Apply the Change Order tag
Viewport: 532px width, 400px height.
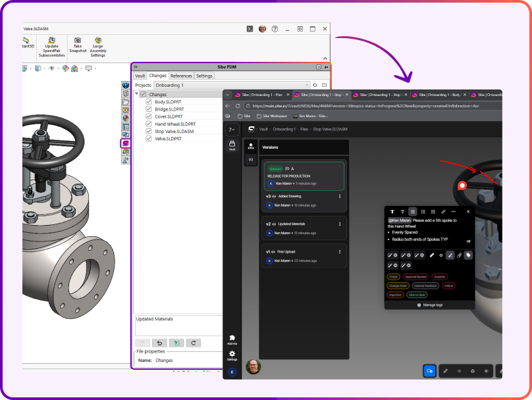(398, 286)
